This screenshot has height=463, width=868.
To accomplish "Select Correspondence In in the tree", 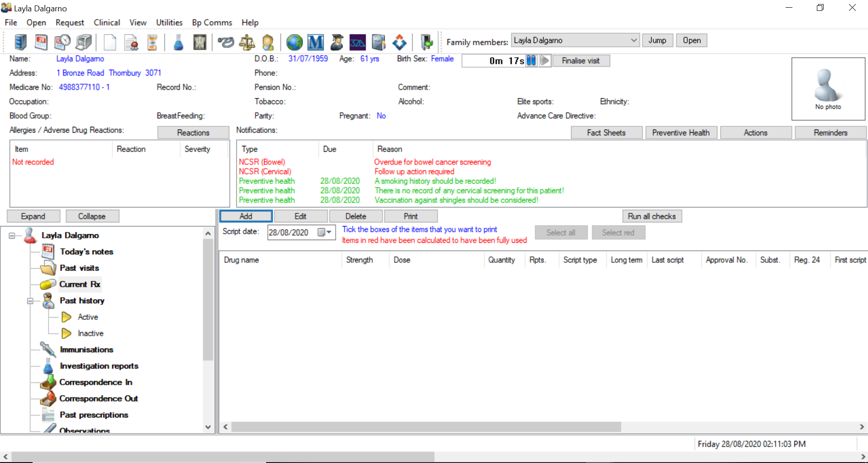I will point(95,382).
